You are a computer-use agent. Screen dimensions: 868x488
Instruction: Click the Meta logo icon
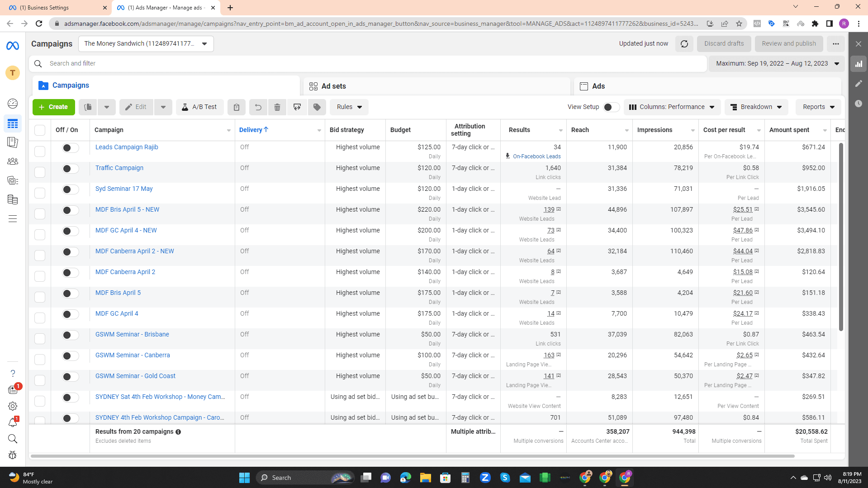coord(13,46)
